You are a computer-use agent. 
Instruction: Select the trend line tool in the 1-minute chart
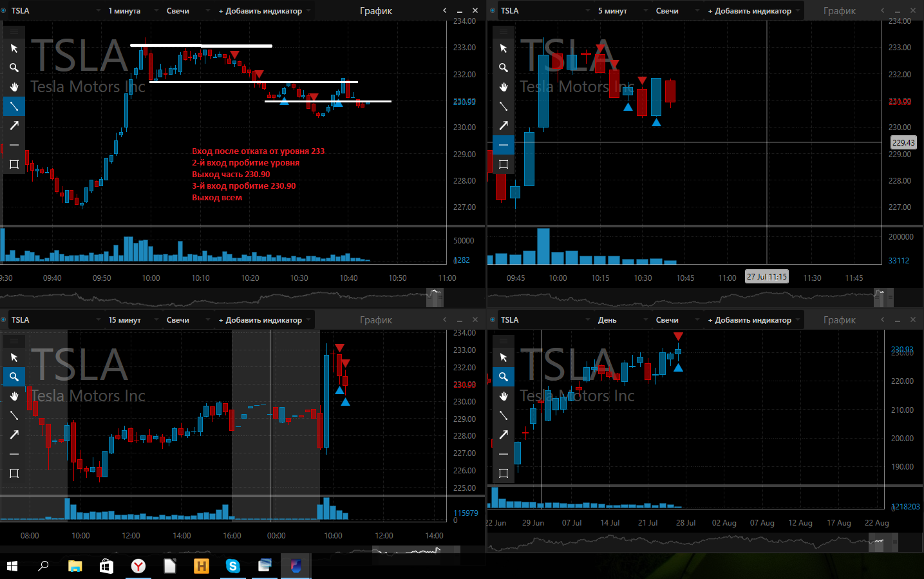[14, 106]
